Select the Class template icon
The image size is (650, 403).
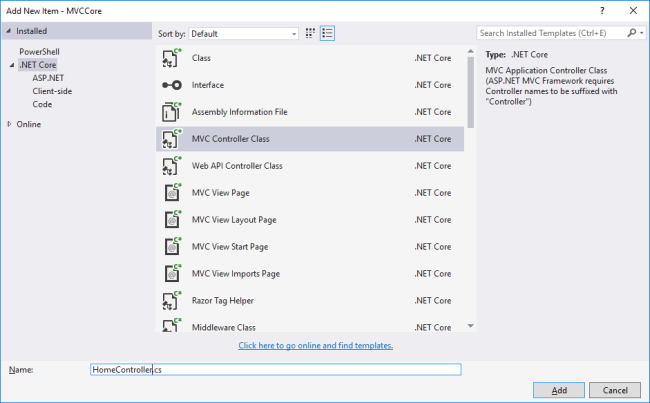(x=170, y=58)
